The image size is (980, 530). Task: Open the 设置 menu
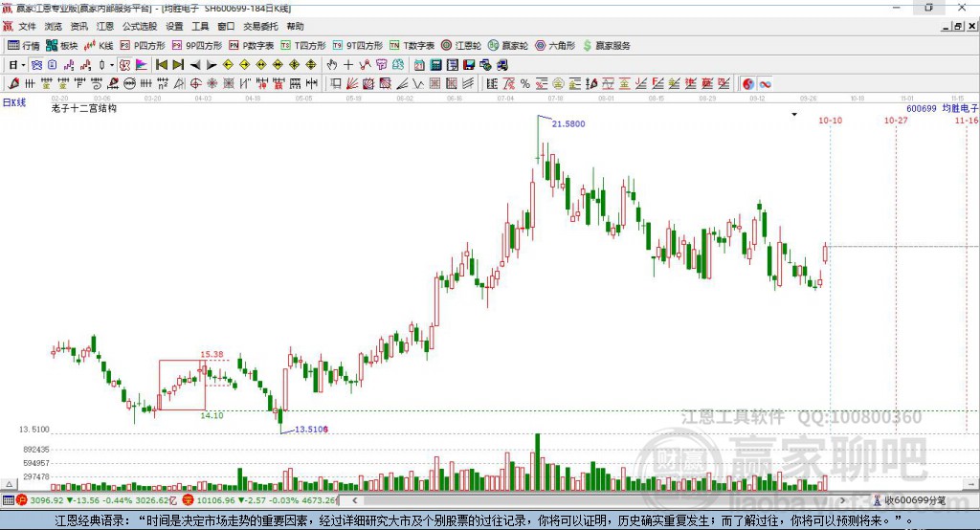tap(174, 26)
